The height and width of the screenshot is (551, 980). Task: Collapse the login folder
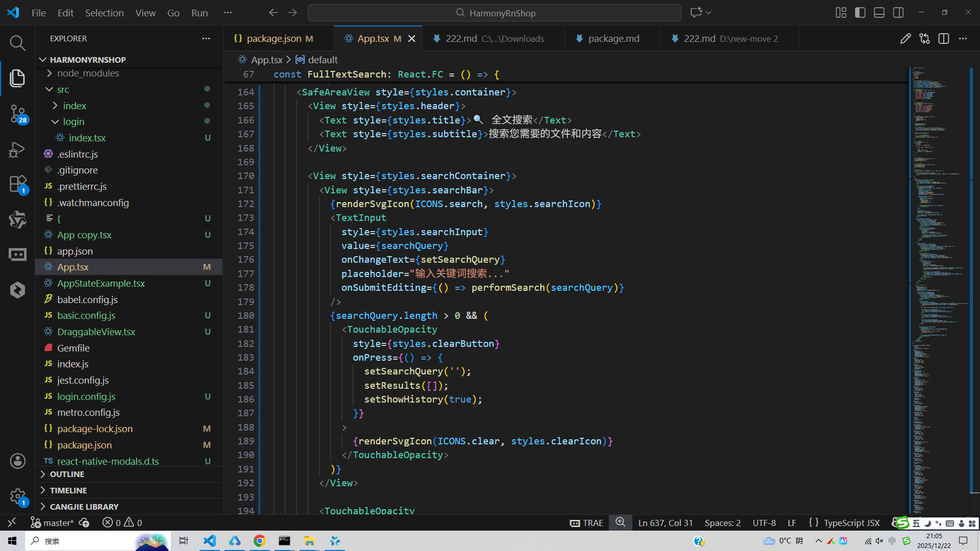click(73, 122)
